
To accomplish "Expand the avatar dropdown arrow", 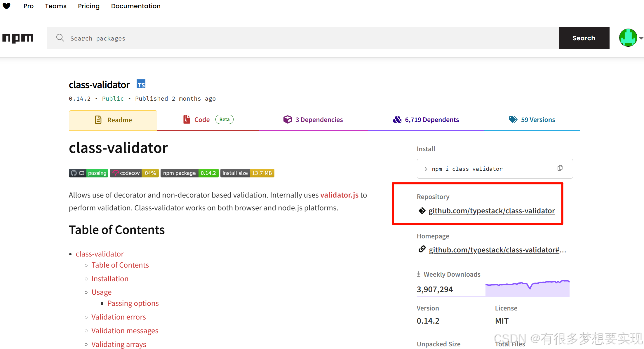I will click(x=641, y=38).
